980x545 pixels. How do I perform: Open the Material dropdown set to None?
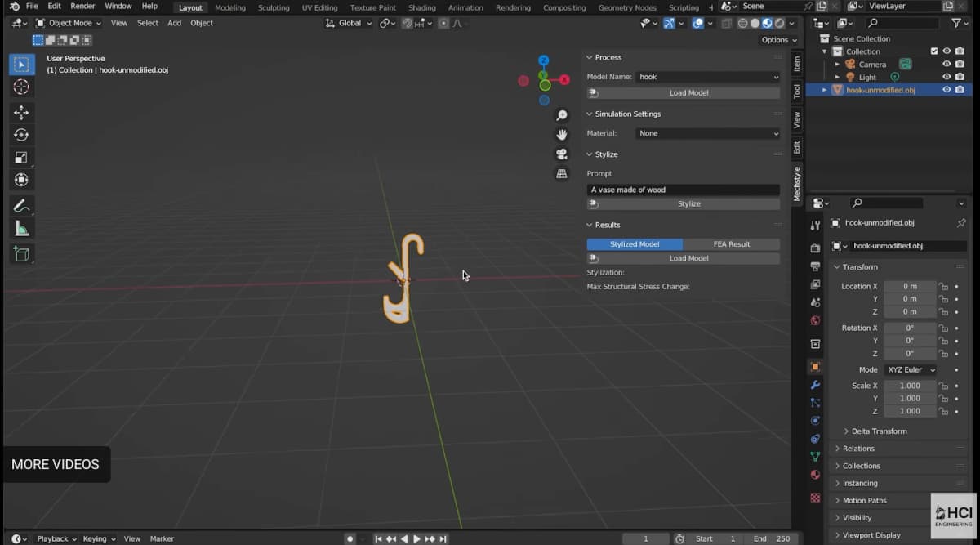707,133
